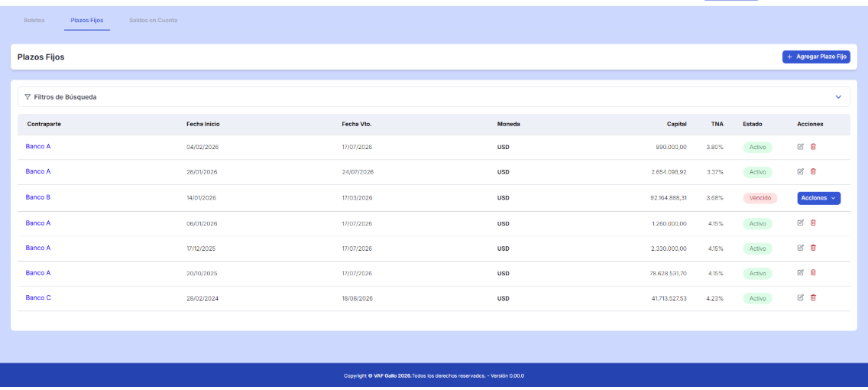
Task: Delete the Banco C deposit
Action: pos(813,297)
